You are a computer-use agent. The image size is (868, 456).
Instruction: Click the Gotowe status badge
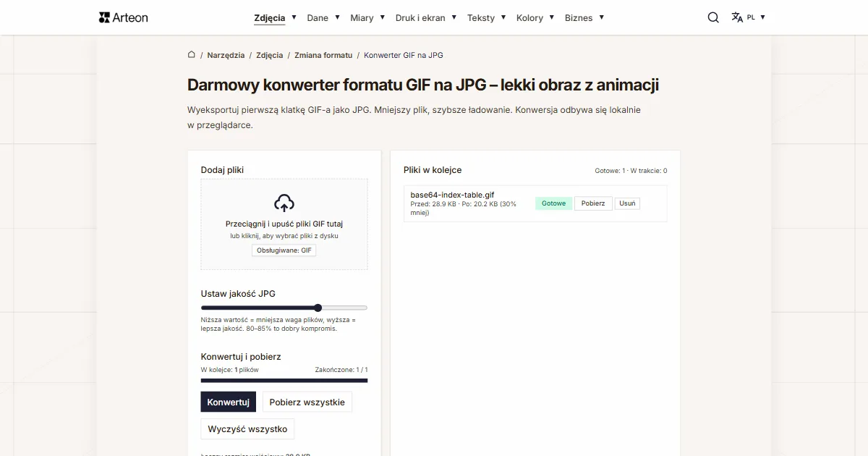(x=554, y=203)
